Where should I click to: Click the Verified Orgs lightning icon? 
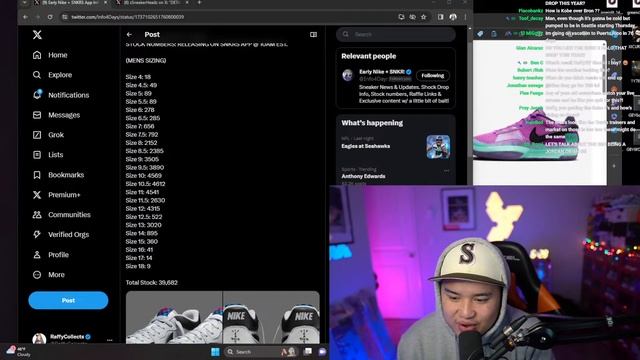click(37, 235)
